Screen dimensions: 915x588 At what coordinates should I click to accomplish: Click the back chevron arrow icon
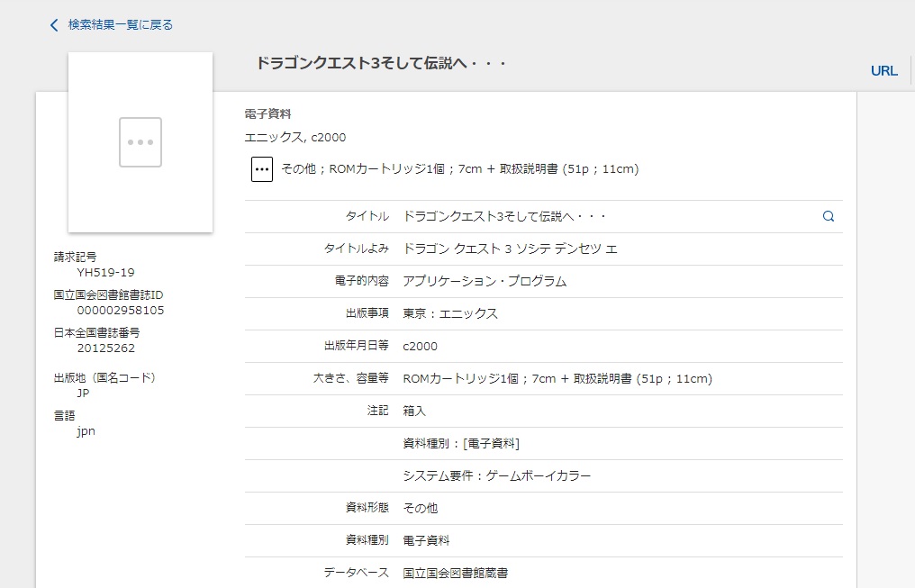tap(54, 25)
